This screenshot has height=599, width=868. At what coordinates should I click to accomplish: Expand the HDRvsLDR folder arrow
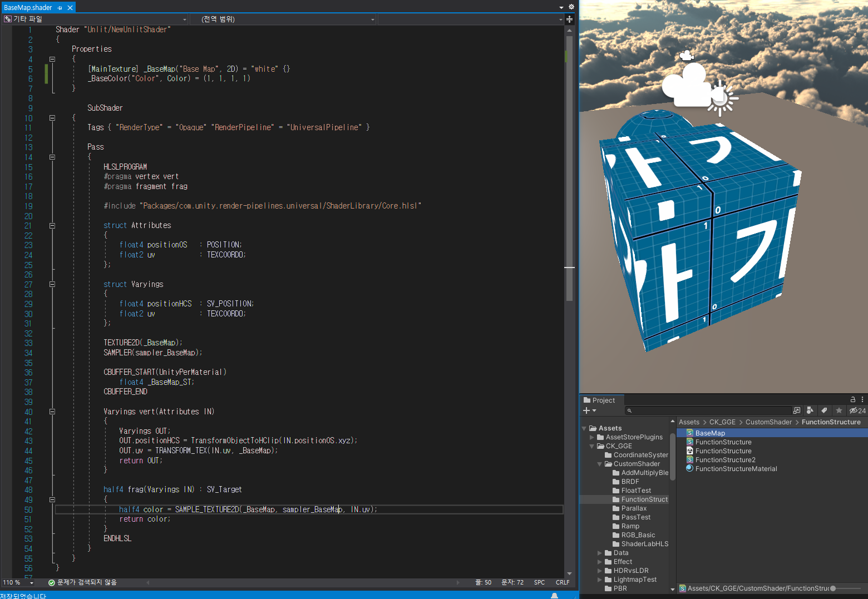(600, 571)
